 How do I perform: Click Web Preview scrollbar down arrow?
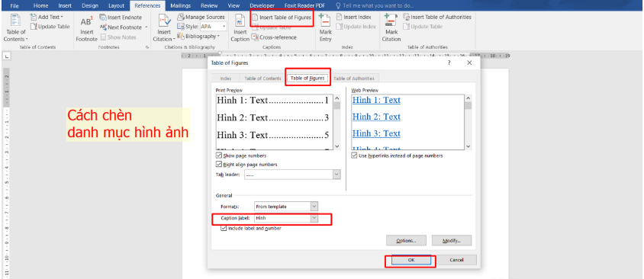[468, 146]
